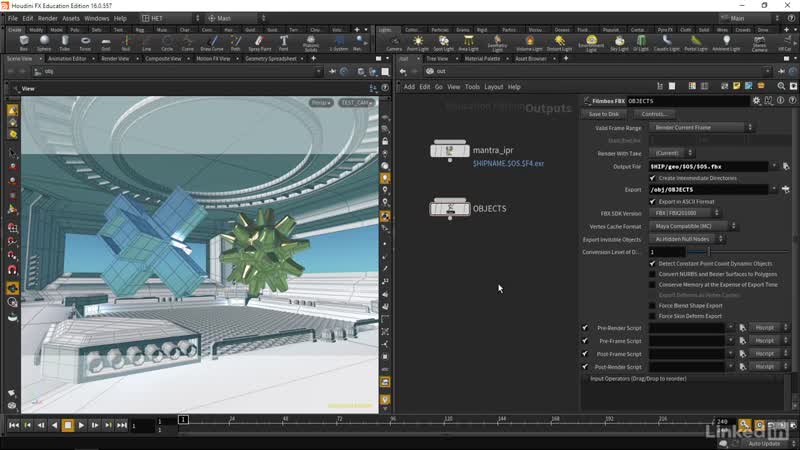Add a Portal Light
The image size is (800, 450).
pyautogui.click(x=696, y=43)
